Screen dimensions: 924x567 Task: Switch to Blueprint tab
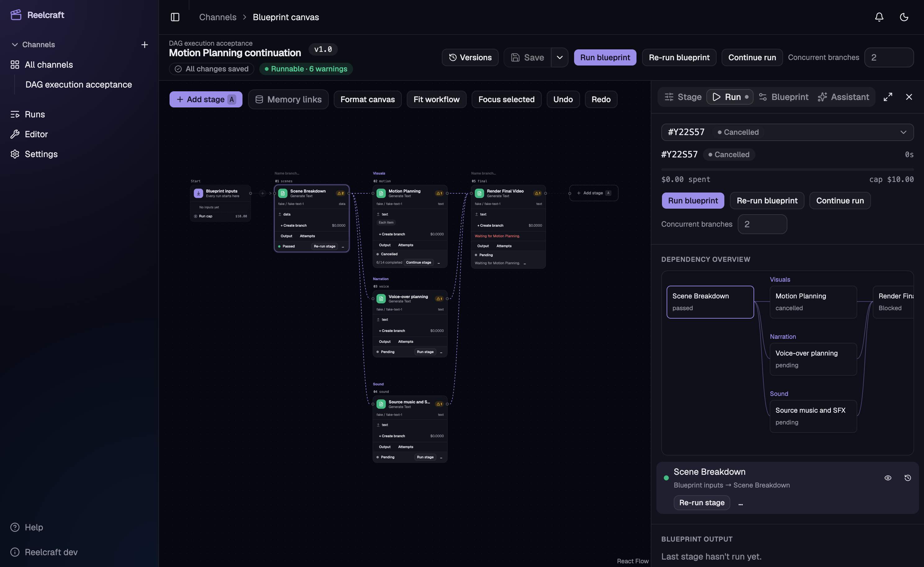click(783, 97)
